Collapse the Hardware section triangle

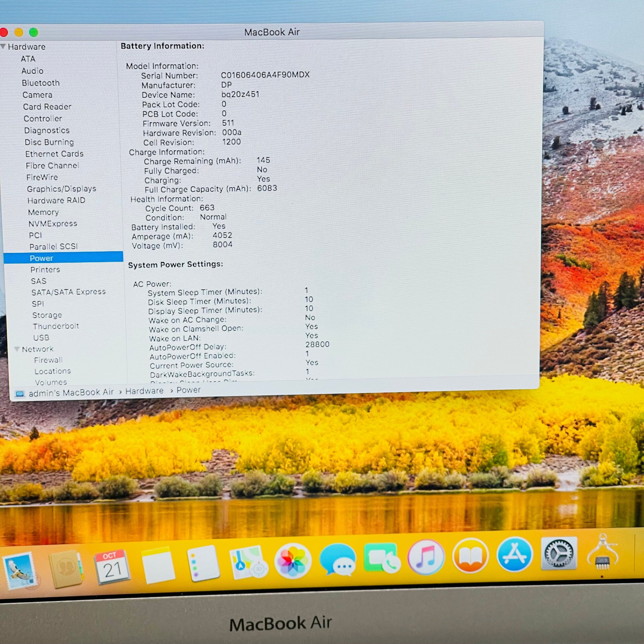3,46
